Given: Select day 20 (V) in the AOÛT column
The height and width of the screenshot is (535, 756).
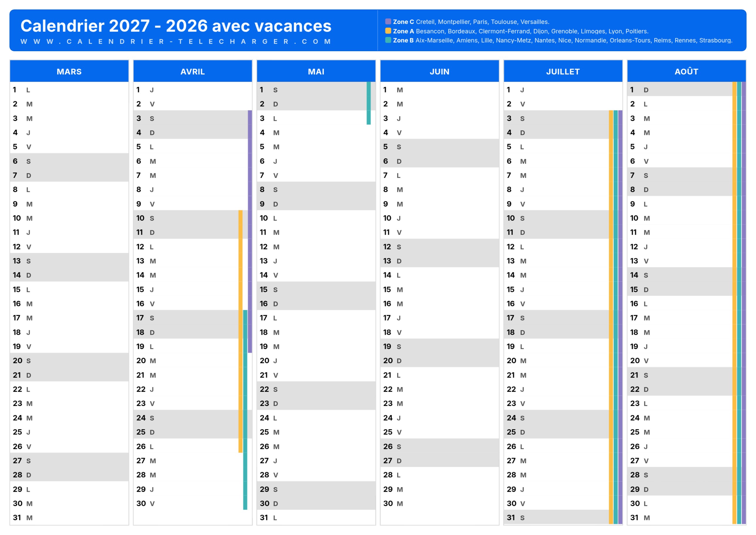Looking at the screenshot, I should (687, 360).
